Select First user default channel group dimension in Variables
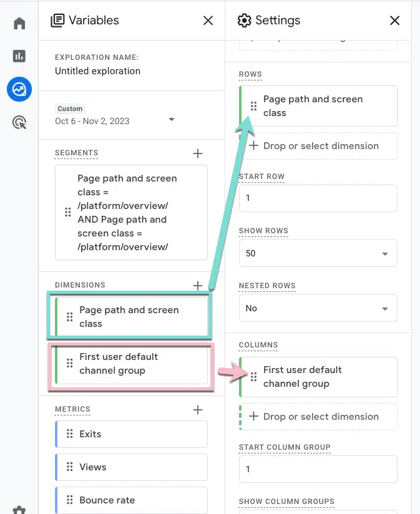The height and width of the screenshot is (514, 420). [x=131, y=364]
